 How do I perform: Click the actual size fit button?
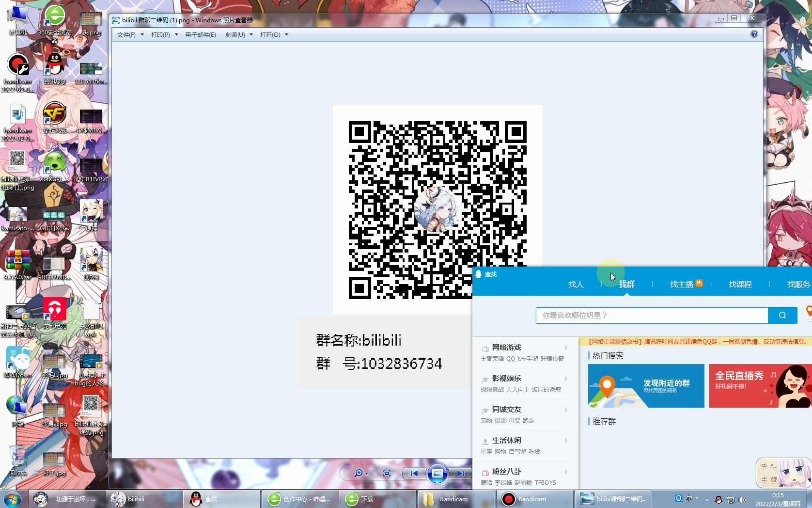[x=387, y=473]
